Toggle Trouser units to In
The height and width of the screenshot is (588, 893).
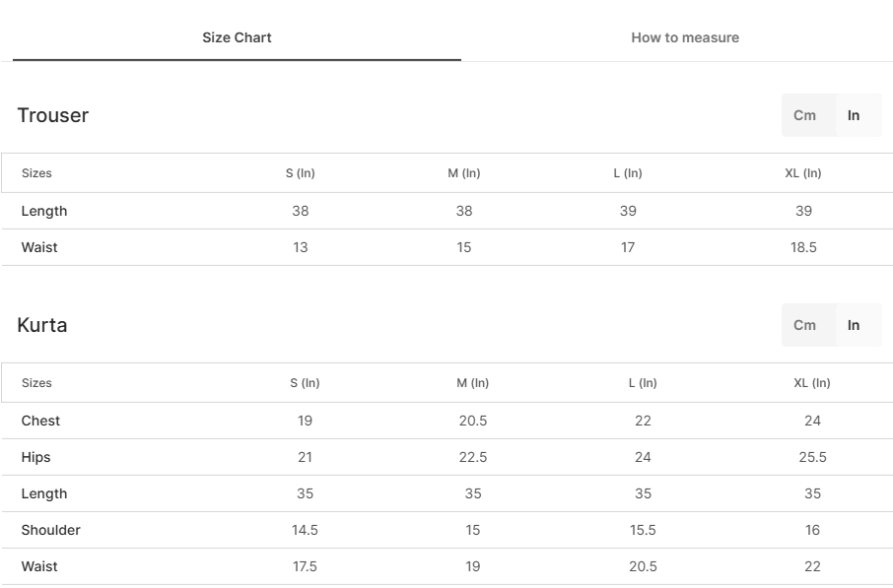[854, 115]
